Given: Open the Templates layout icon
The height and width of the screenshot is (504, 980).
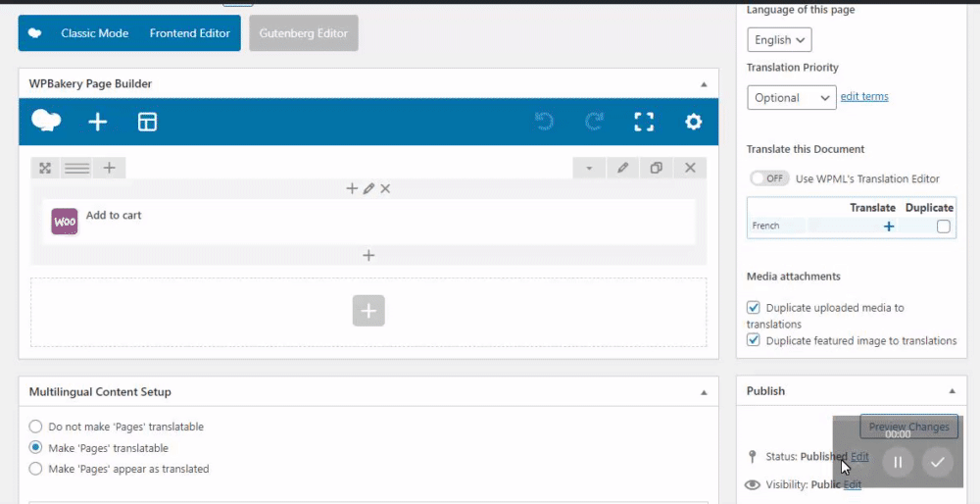Looking at the screenshot, I should click(x=148, y=122).
